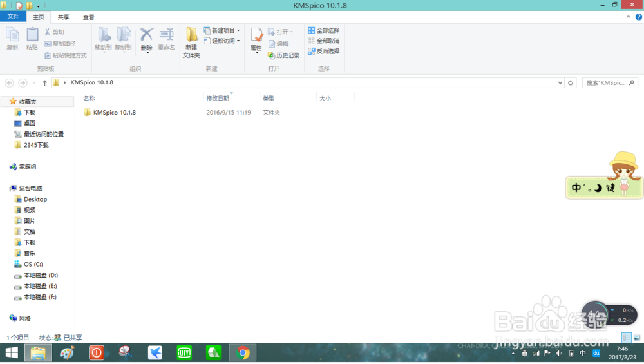Open Properties (属性) icon
Screen dimensions: 644x364
coord(256,36)
